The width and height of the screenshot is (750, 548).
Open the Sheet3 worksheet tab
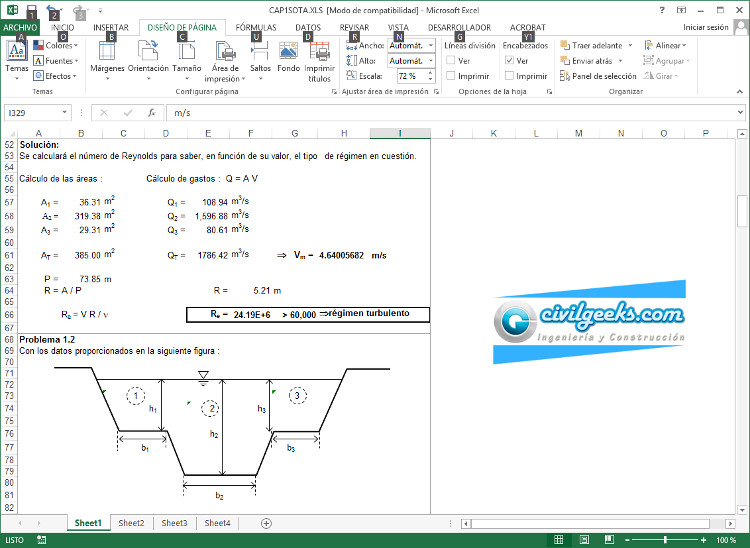click(x=174, y=523)
